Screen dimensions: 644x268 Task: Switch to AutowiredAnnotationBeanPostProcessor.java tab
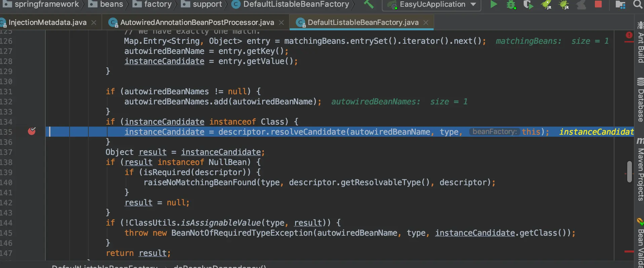pos(197,23)
